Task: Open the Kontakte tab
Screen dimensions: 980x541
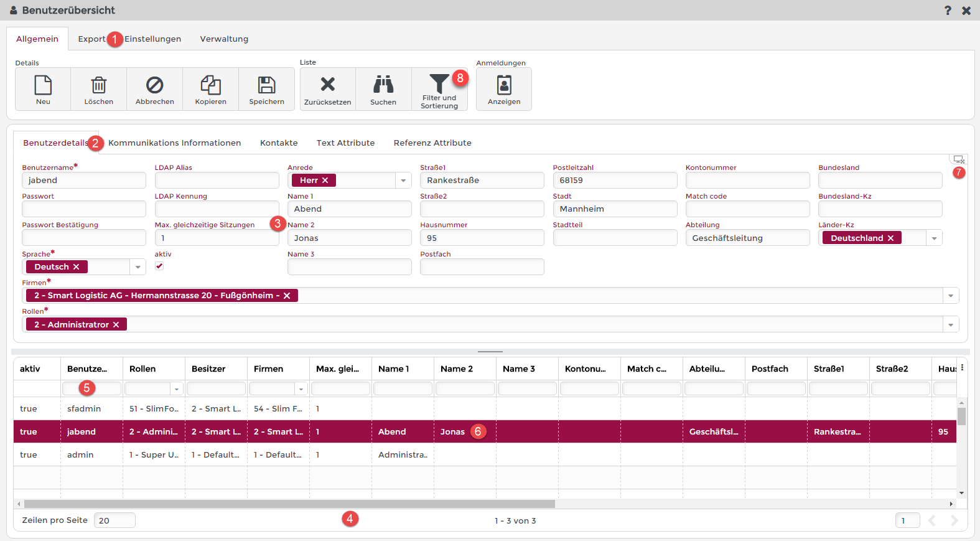Action: point(279,143)
